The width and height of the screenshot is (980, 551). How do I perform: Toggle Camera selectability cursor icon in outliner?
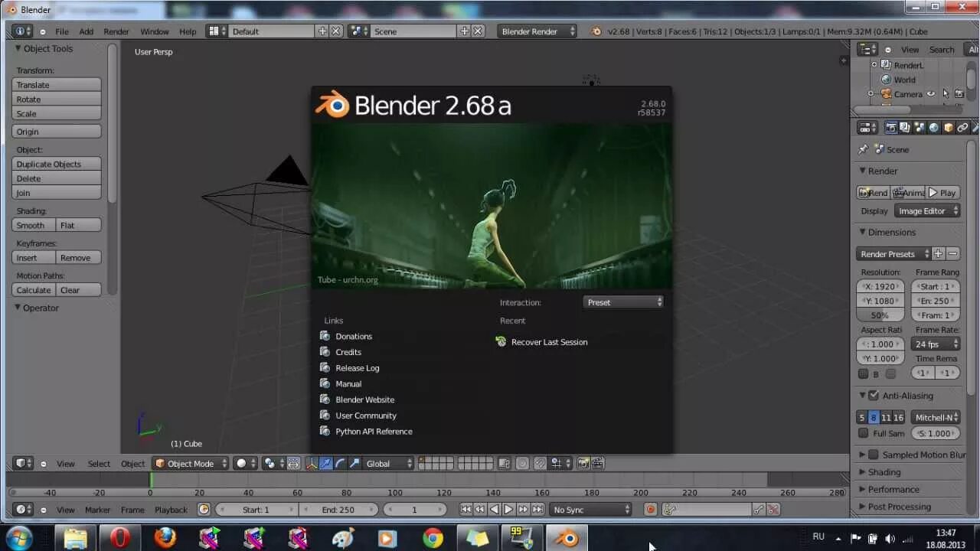point(946,94)
